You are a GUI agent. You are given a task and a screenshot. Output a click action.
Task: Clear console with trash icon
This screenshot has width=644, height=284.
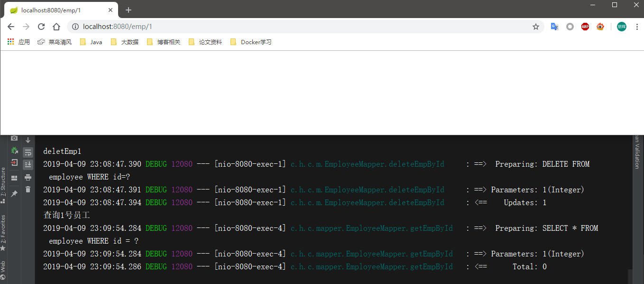pyautogui.click(x=28, y=189)
